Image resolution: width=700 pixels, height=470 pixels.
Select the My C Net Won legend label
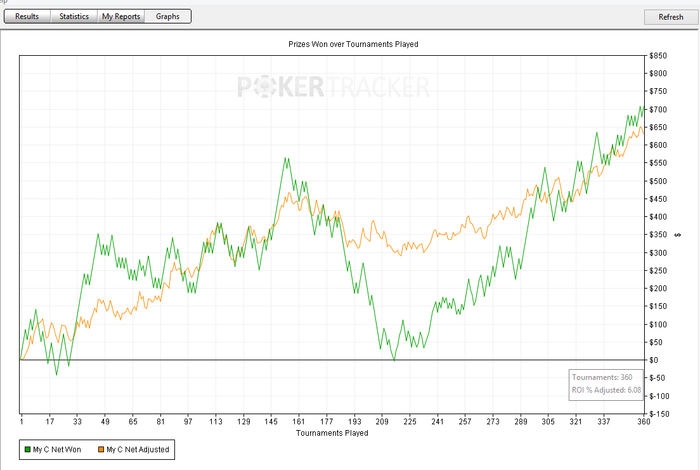pos(57,449)
